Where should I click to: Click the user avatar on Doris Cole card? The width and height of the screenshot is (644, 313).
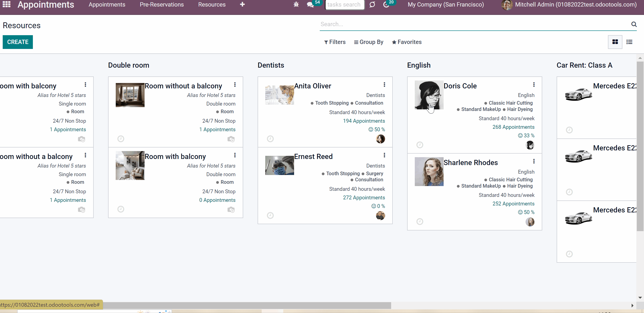click(530, 145)
